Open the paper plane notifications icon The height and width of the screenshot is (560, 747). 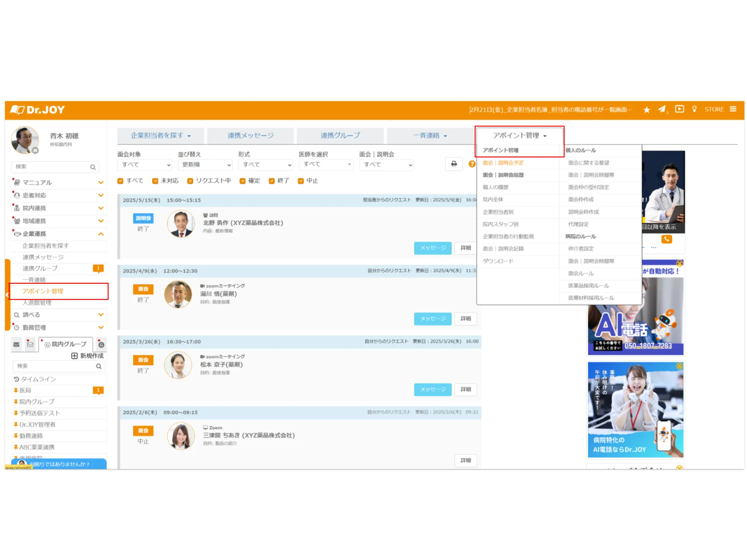pos(662,110)
